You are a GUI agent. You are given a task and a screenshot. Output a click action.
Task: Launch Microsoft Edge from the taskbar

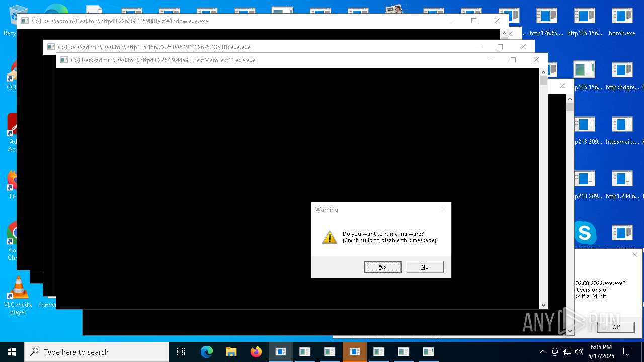207,352
